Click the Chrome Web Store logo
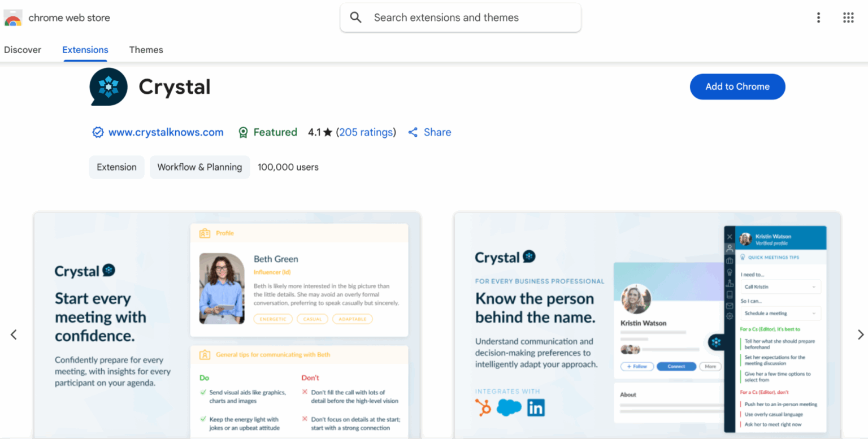The image size is (868, 439). [13, 18]
